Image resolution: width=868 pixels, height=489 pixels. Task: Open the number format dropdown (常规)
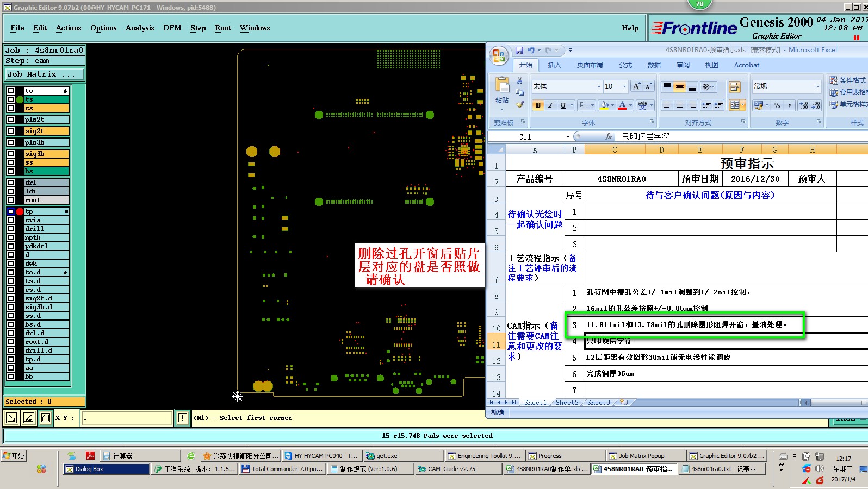click(817, 86)
